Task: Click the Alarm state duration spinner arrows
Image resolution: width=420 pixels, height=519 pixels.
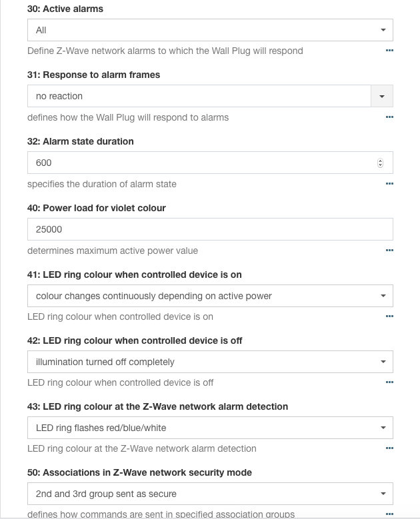Action: coord(380,163)
